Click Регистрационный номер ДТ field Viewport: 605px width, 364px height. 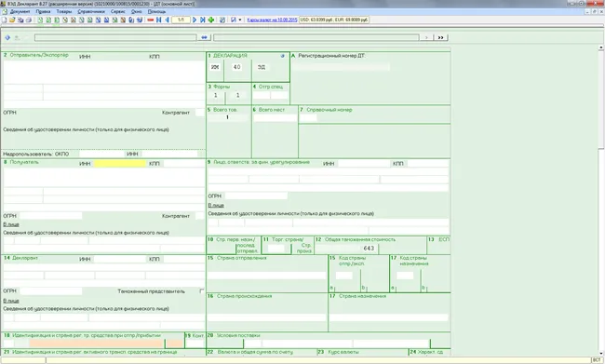click(341, 67)
